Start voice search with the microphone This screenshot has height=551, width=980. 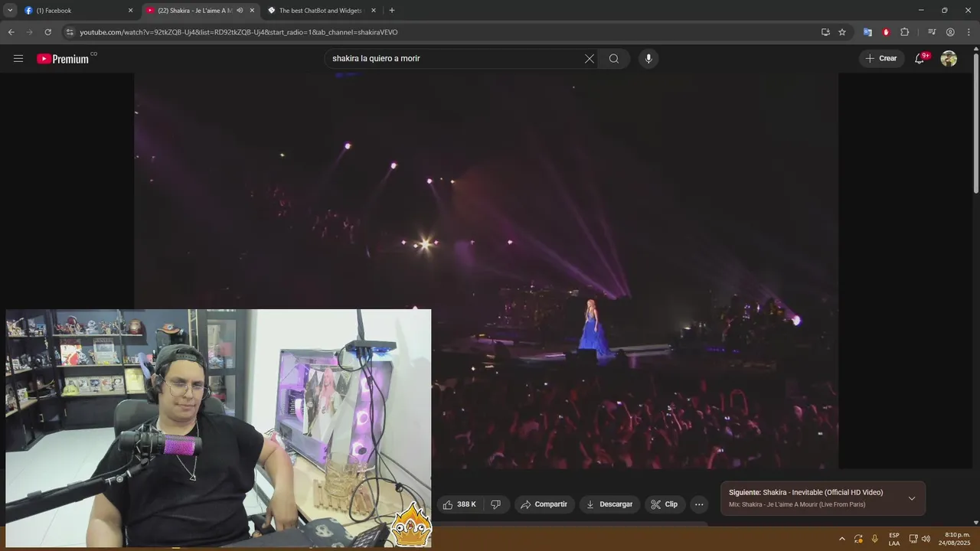pyautogui.click(x=648, y=59)
